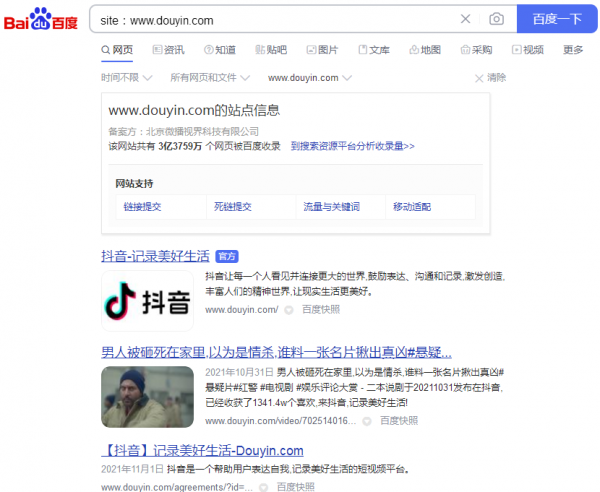Click the www.douyin.com的站点信息 heading
This screenshot has height=492, width=600.
click(194, 110)
